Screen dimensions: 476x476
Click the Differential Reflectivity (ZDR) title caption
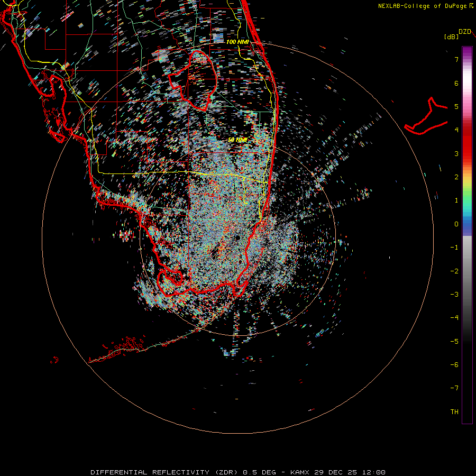pyautogui.click(x=238, y=472)
